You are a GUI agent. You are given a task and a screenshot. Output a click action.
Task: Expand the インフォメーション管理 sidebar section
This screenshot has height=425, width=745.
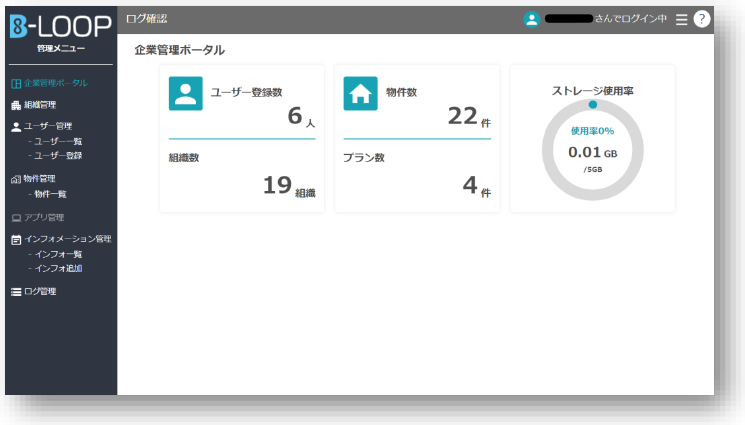coord(67,240)
